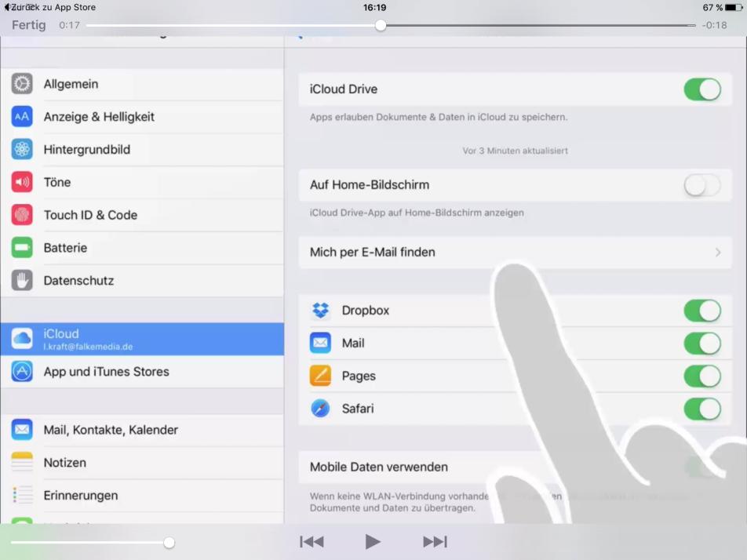Open Touch ID & Code settings
Viewport: 747px width, 560px height.
[x=142, y=215]
